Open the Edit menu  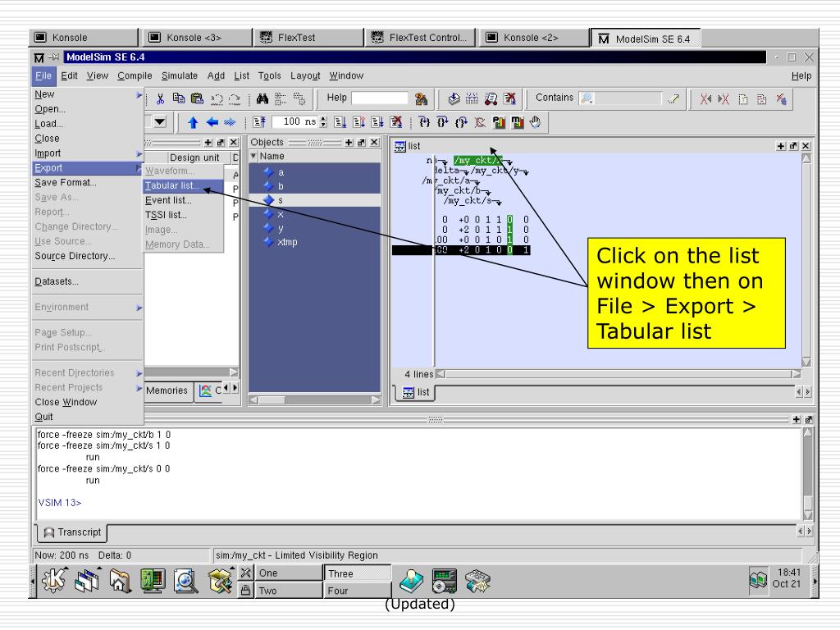tap(69, 75)
